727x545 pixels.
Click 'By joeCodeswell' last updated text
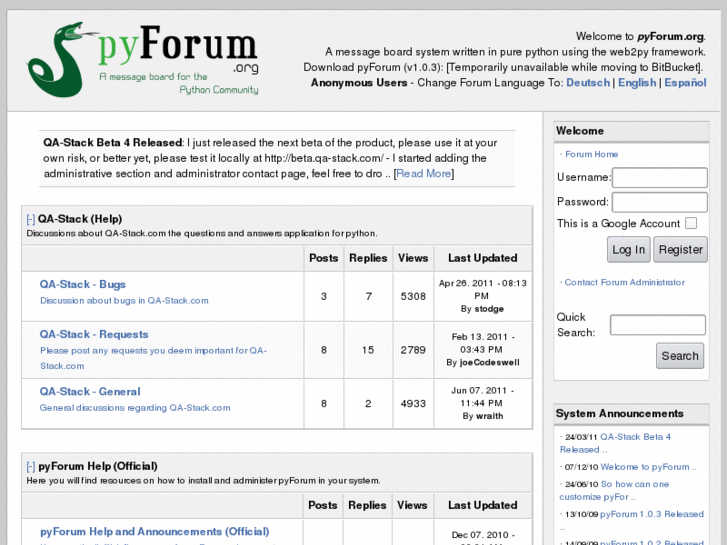[x=483, y=362]
